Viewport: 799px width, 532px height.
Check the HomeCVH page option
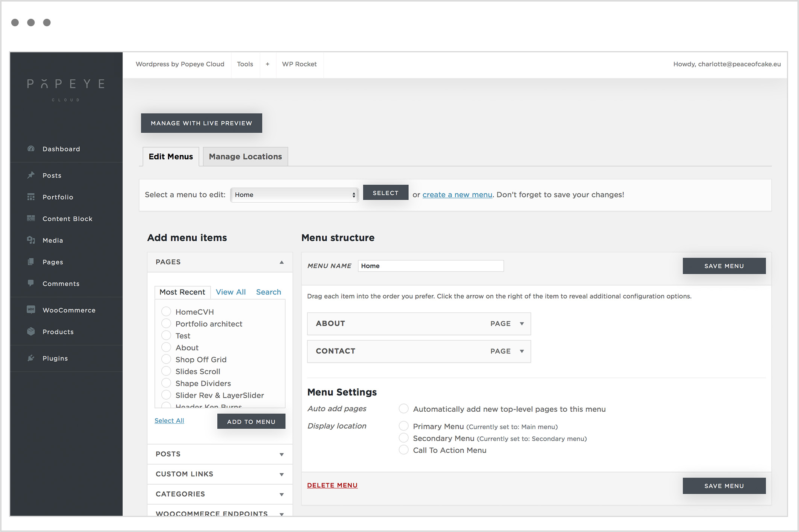(x=166, y=312)
